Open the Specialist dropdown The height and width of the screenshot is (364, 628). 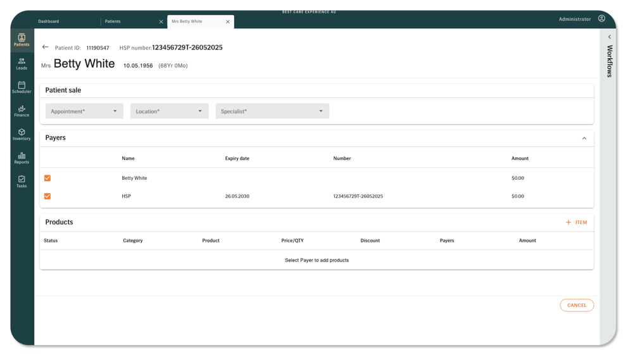pyautogui.click(x=272, y=111)
